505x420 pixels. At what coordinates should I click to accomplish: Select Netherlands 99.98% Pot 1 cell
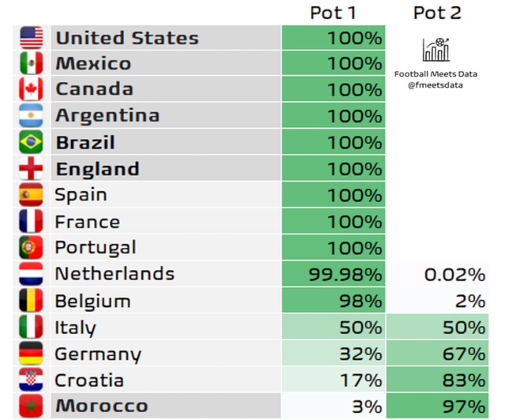[x=332, y=275]
